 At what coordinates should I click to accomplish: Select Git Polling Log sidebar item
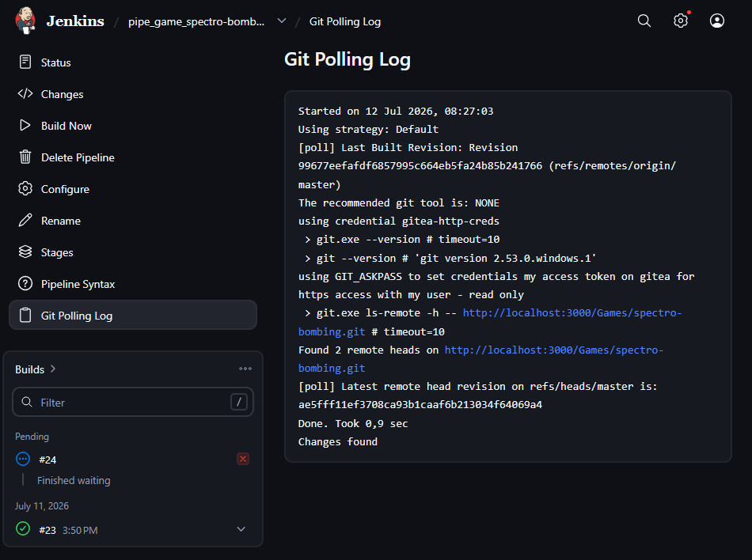[133, 316]
